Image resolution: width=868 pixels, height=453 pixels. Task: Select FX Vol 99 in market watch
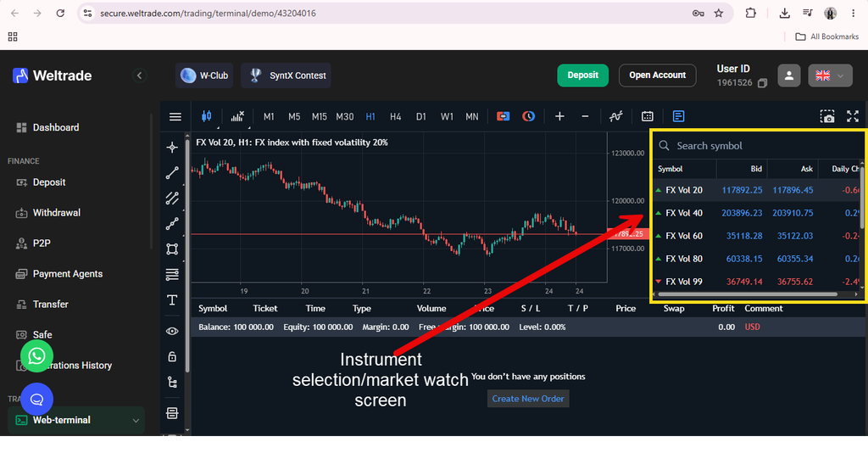[x=758, y=282]
